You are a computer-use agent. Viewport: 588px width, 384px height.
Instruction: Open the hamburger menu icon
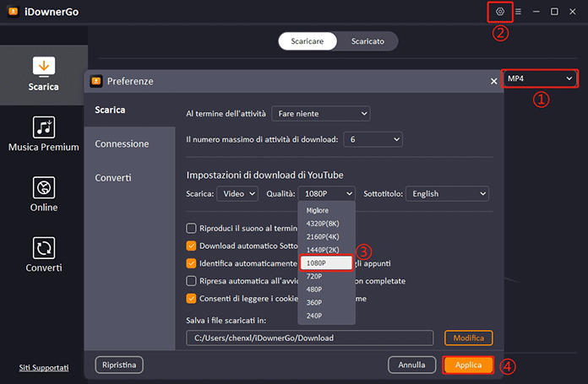click(x=518, y=12)
